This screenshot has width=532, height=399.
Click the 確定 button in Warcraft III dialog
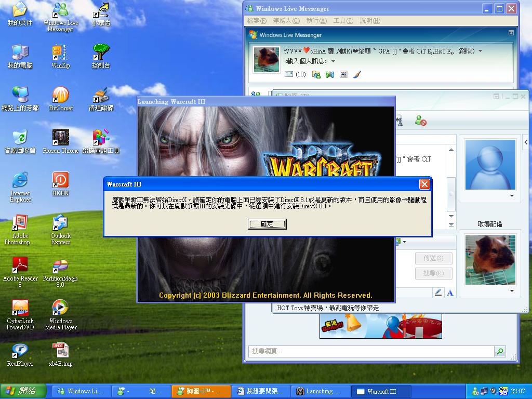(x=267, y=224)
